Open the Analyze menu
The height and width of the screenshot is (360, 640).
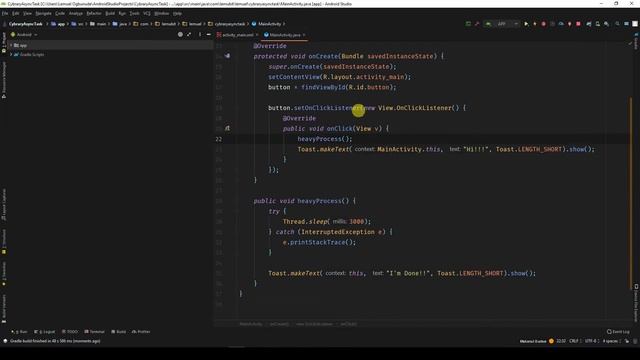[76, 13]
